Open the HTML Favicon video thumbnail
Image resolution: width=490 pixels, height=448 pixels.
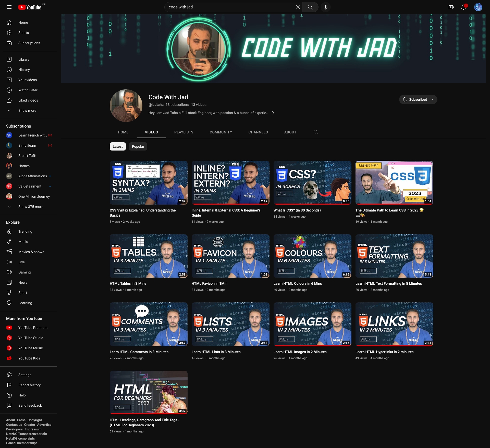[230, 256]
